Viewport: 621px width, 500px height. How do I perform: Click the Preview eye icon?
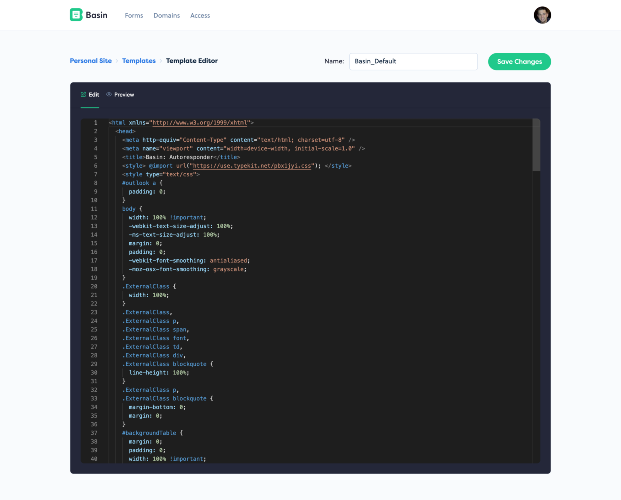point(109,95)
